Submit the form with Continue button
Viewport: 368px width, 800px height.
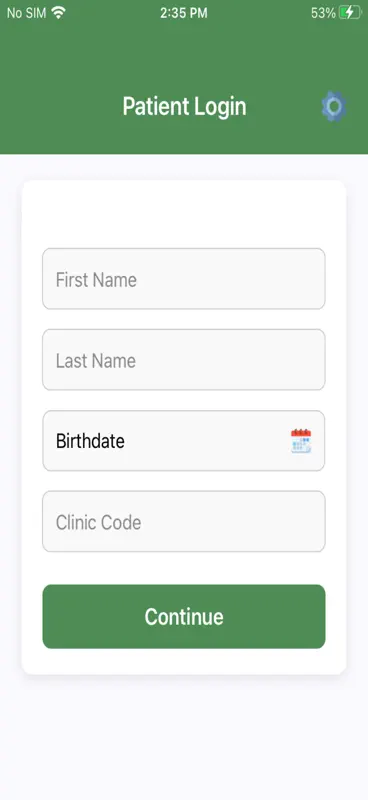tap(184, 616)
